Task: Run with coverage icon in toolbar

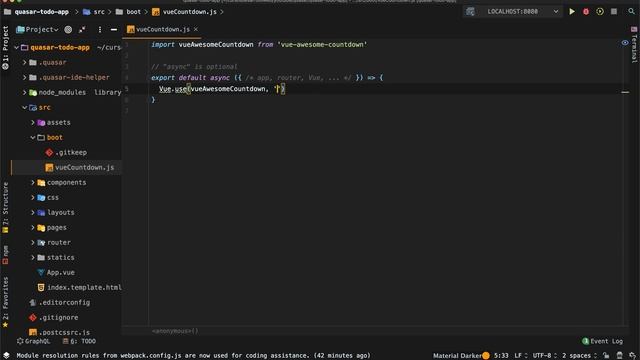Action: click(600, 12)
